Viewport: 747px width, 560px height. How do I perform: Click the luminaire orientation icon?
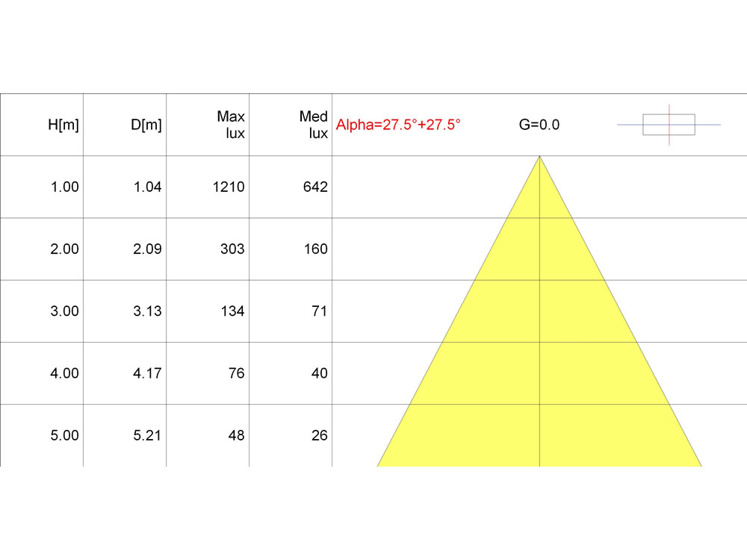point(669,125)
